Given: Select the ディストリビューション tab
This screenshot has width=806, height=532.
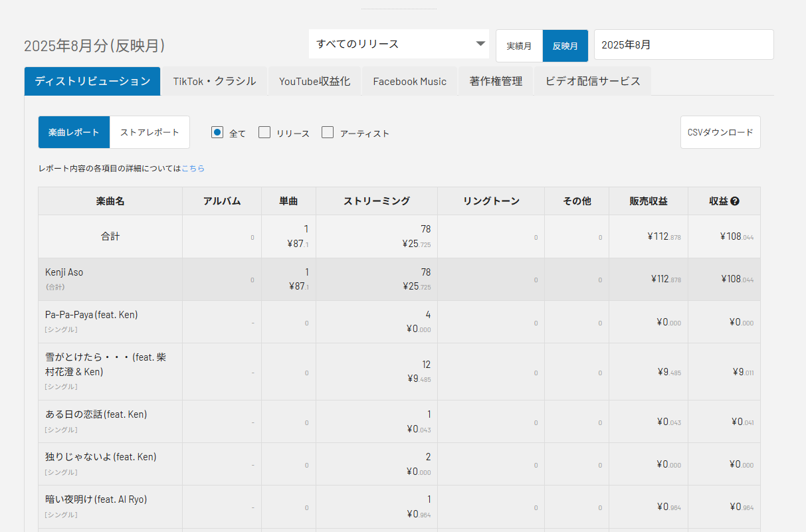Looking at the screenshot, I should [x=92, y=81].
